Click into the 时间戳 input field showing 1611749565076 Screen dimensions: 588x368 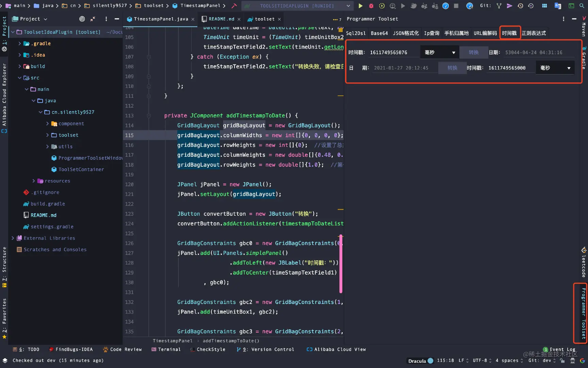coord(394,52)
